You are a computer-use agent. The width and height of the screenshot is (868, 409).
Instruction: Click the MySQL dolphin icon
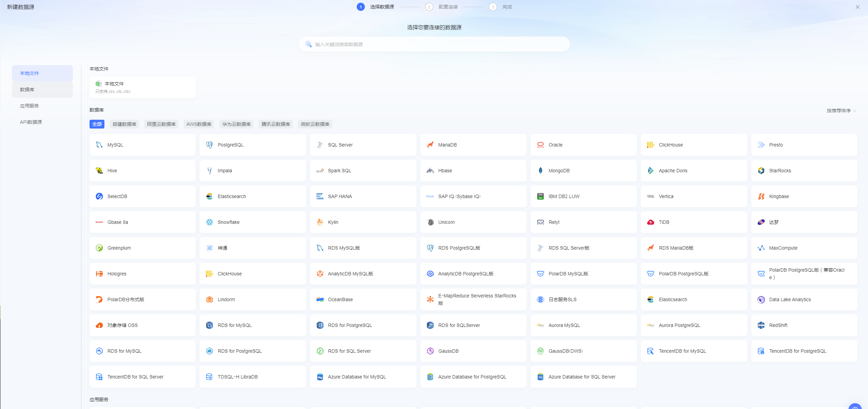click(99, 145)
